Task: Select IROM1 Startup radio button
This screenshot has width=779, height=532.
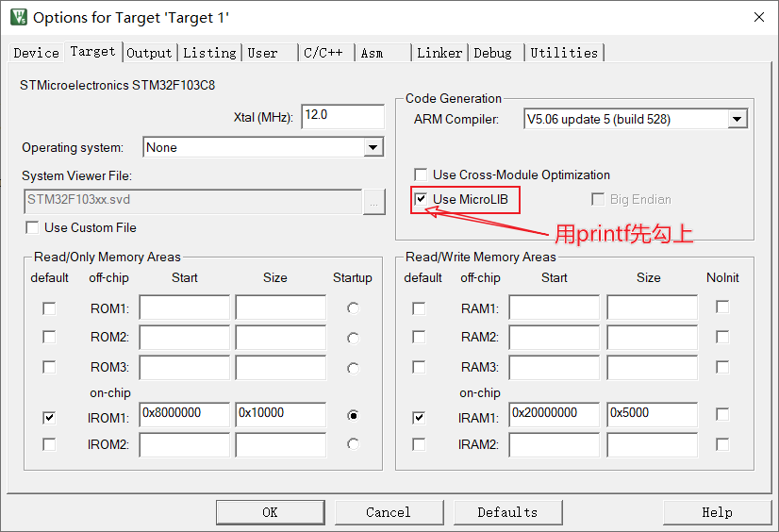Action: pos(354,415)
